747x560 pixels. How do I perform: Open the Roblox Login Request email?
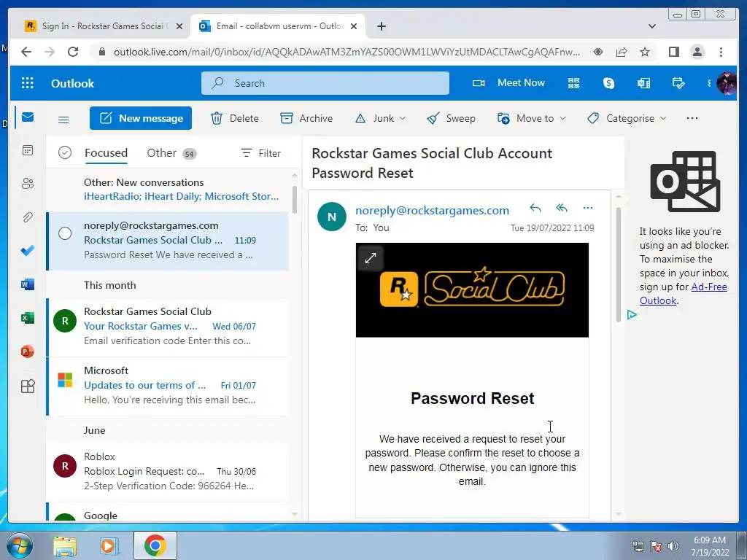tap(169, 472)
